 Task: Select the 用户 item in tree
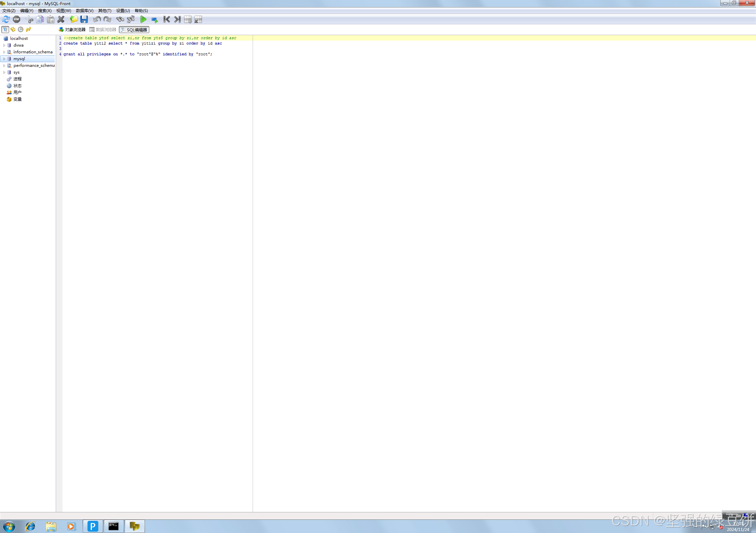[x=17, y=93]
